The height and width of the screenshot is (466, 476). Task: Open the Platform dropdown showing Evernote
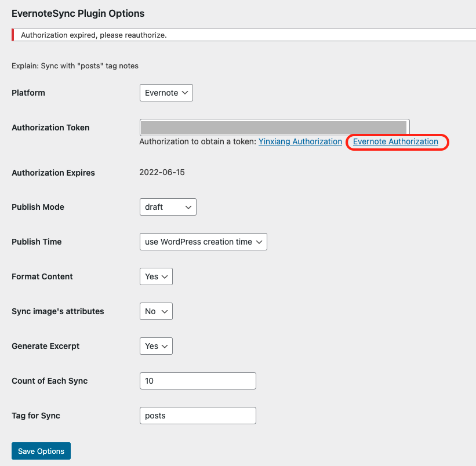pos(166,93)
